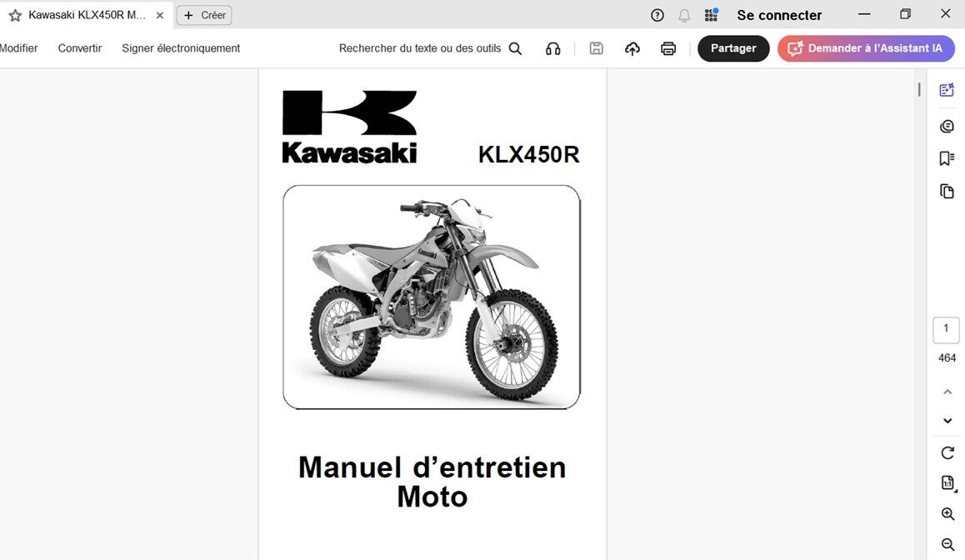Open the bookmarks panel icon
Viewport: 965px width, 560px height.
click(x=947, y=158)
